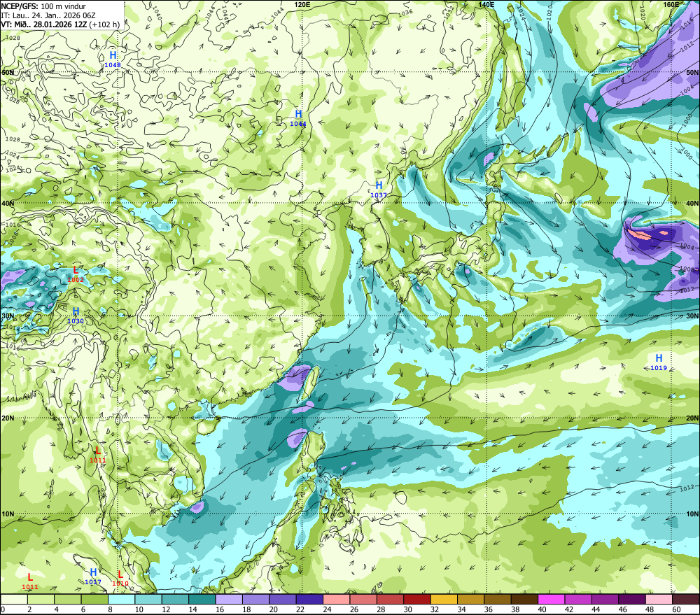Image resolution: width=700 pixels, height=615 pixels.
Task: Click the H 1019 high over the Pacific
Action: 659,362
